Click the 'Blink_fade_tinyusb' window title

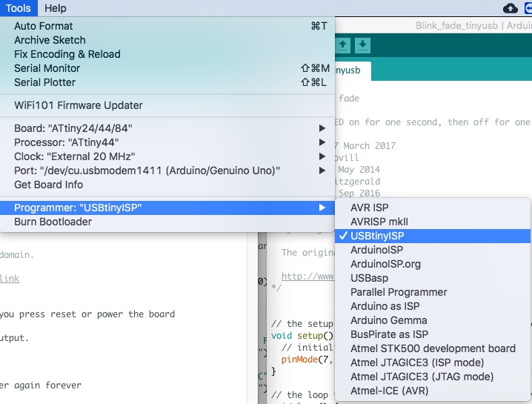pos(456,26)
